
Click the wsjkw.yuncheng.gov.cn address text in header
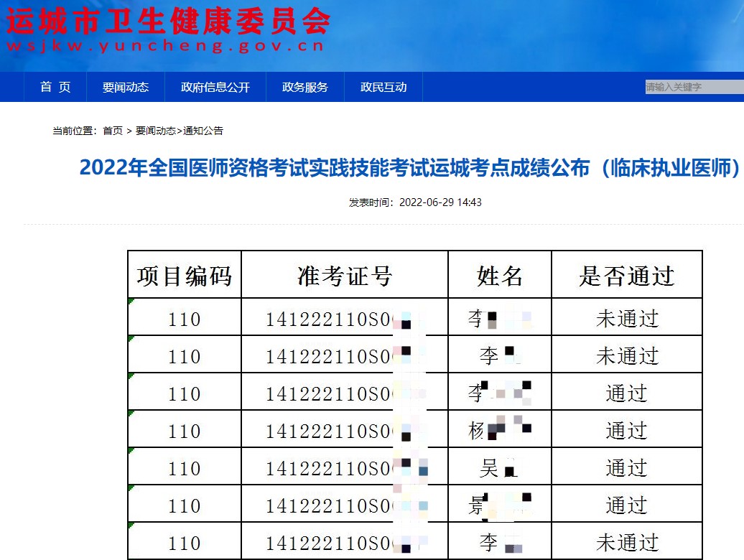pyautogui.click(x=165, y=46)
